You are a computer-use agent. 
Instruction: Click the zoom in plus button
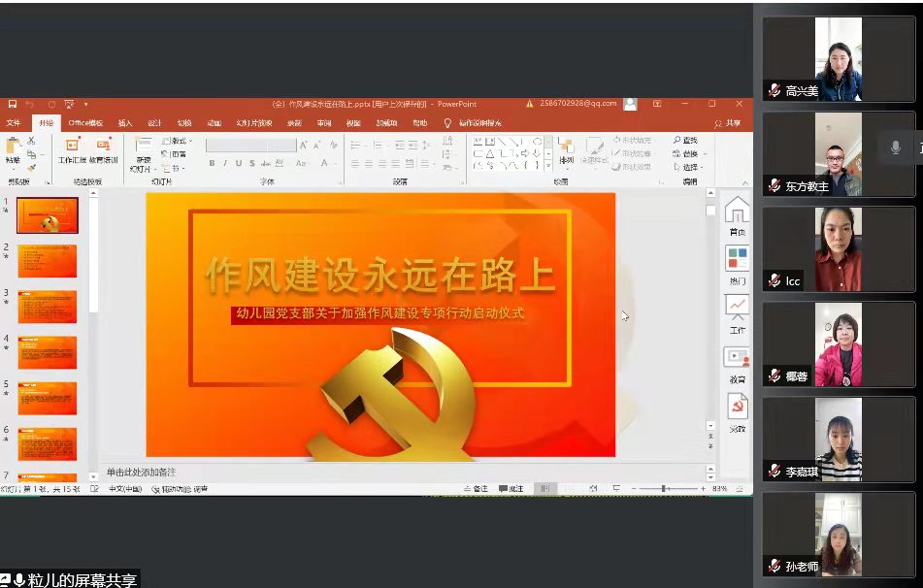coord(703,488)
